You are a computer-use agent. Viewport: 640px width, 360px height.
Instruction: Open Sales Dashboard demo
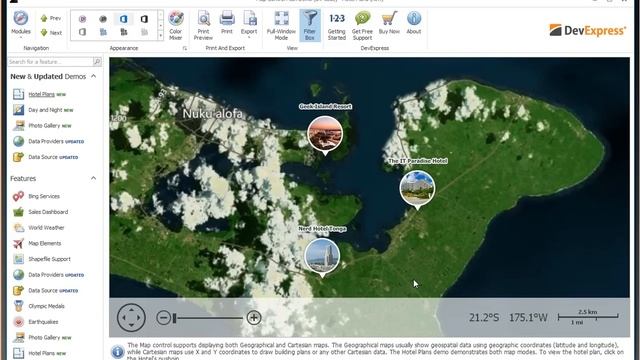[40, 212]
